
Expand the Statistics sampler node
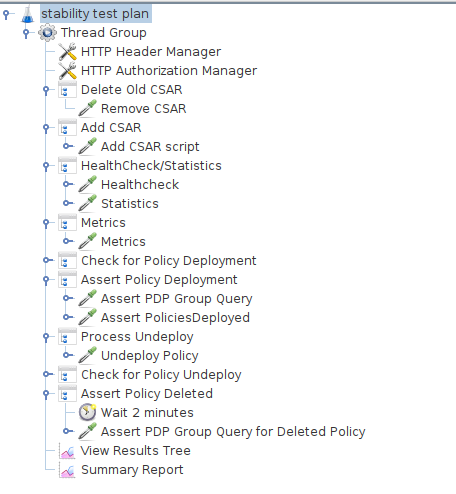(67, 203)
